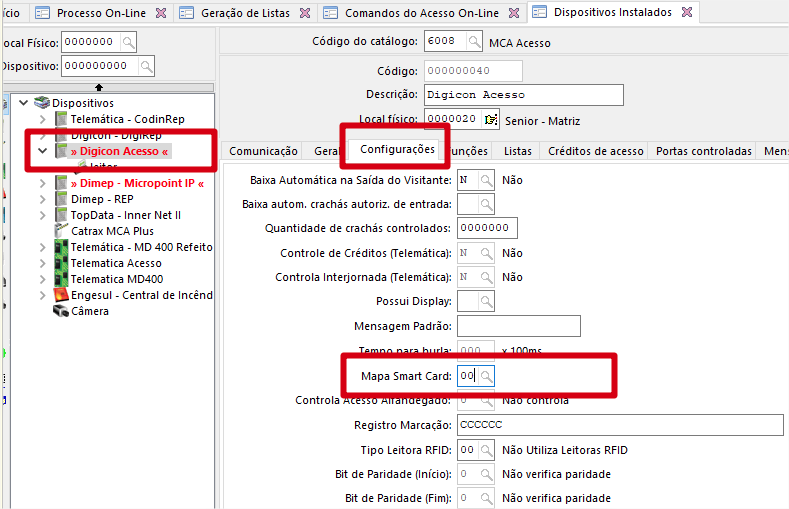
Task: Close the Geração de Listas tab
Action: point(305,13)
